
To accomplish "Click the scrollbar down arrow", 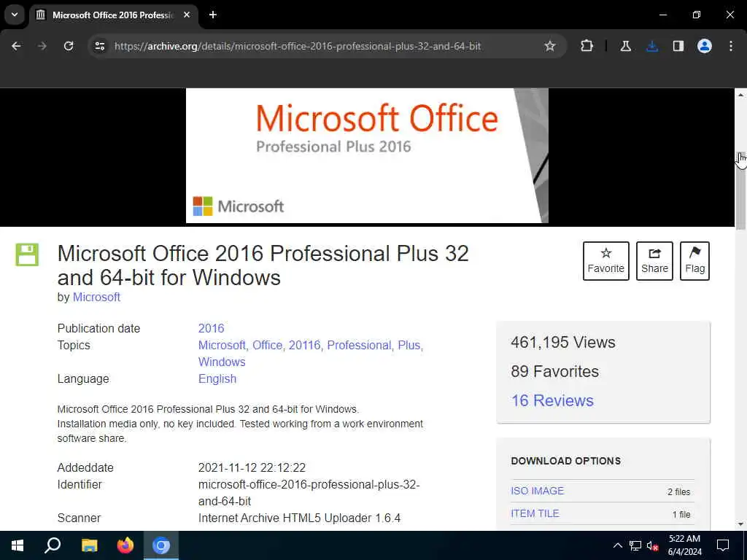I will [x=741, y=524].
